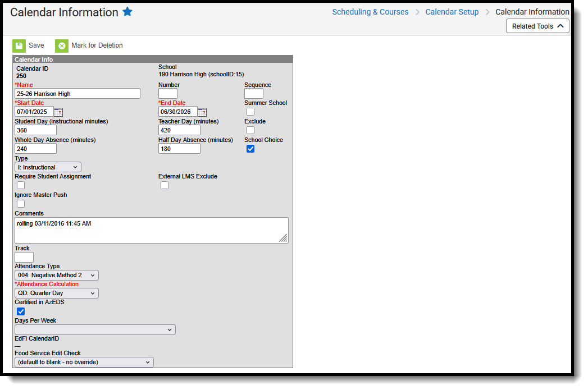
Task: Expand the Days Per Week dropdown
Action: click(x=94, y=329)
